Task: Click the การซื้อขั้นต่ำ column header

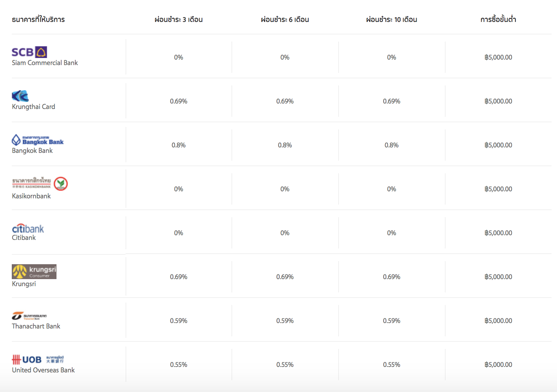Action: click(498, 20)
